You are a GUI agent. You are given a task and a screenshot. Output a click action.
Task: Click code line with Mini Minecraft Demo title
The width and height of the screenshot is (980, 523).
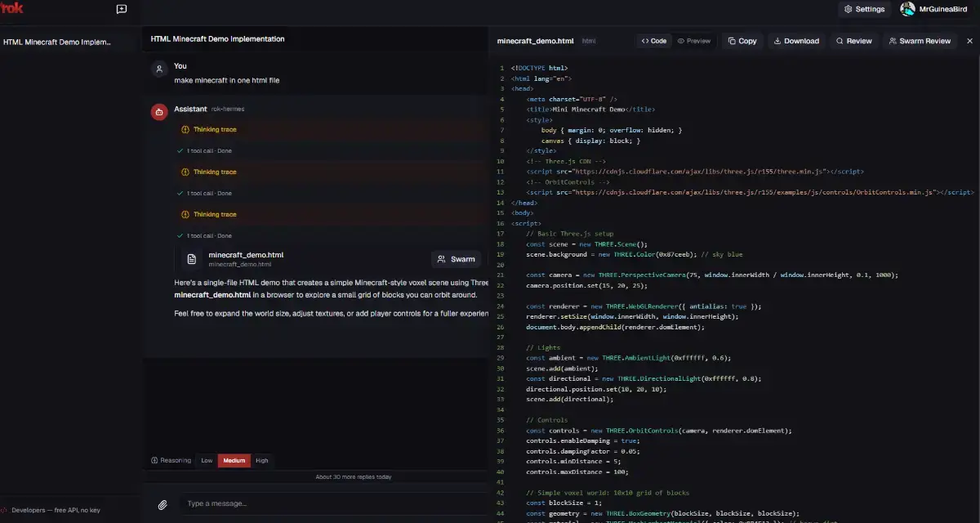click(590, 109)
